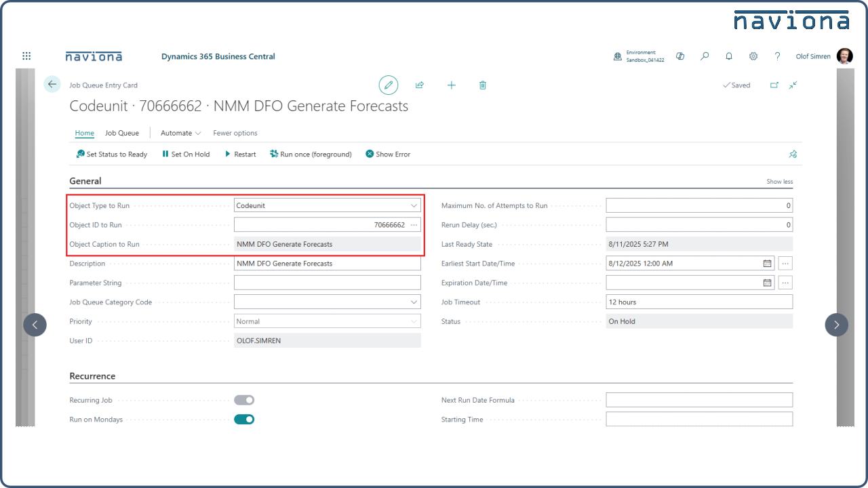Click the Job Timeout field
The image size is (868, 488).
699,302
